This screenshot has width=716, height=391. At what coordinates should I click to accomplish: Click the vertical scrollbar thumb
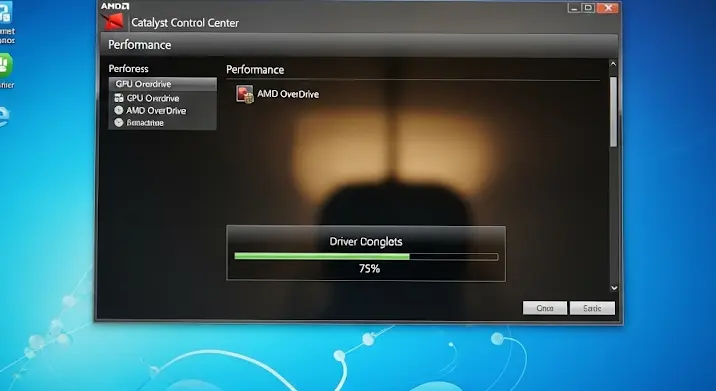coord(614,112)
